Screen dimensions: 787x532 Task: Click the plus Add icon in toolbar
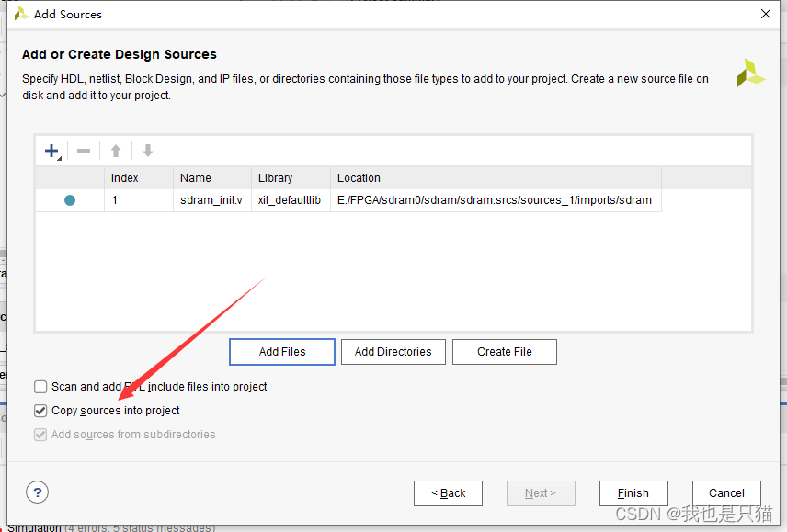(51, 151)
